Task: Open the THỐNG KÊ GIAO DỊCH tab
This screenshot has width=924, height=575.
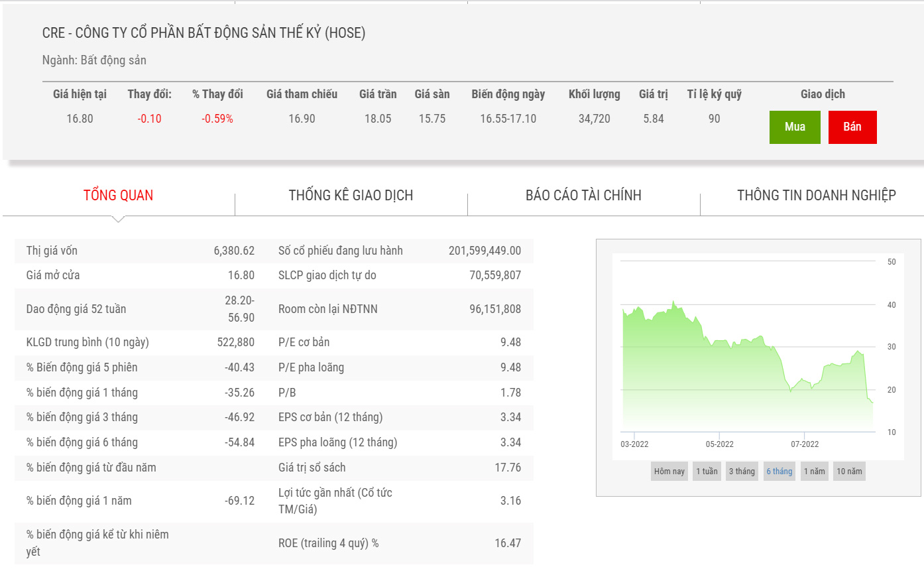Action: pyautogui.click(x=351, y=195)
